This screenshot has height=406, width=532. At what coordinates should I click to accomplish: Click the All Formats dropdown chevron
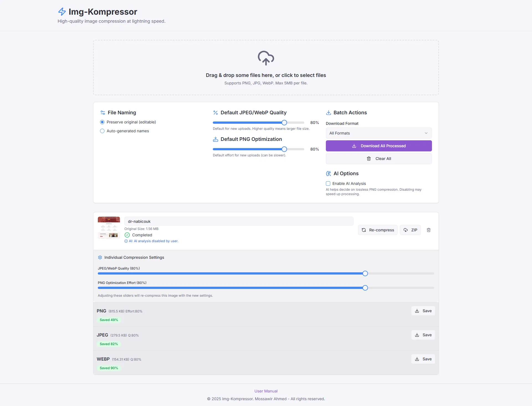click(x=426, y=133)
